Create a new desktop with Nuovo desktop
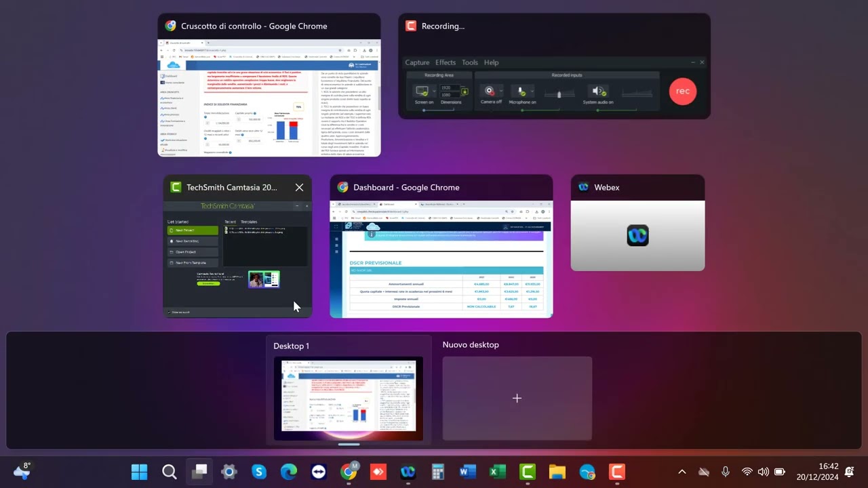 pos(517,398)
